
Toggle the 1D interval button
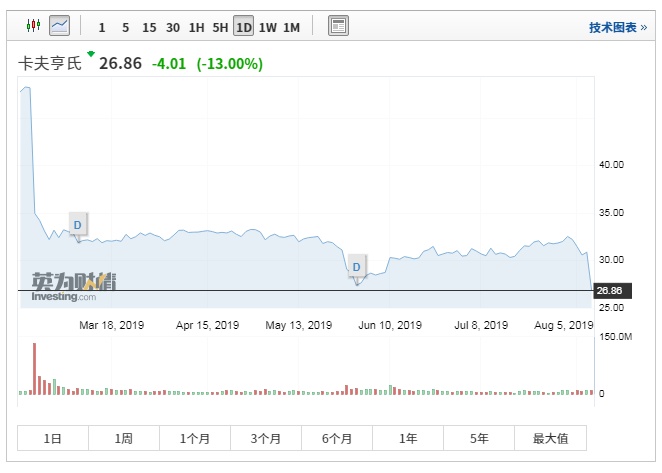pos(244,27)
